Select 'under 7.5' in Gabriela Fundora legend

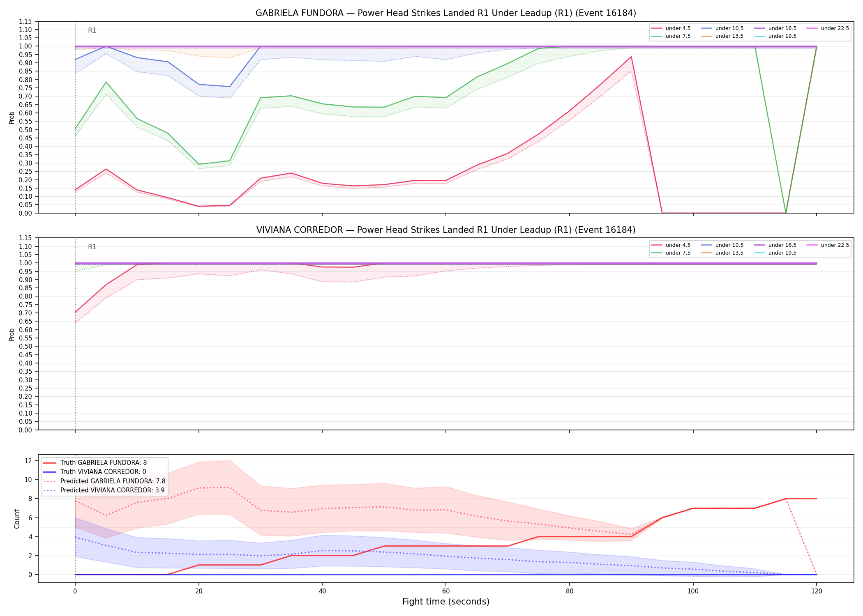coord(671,36)
